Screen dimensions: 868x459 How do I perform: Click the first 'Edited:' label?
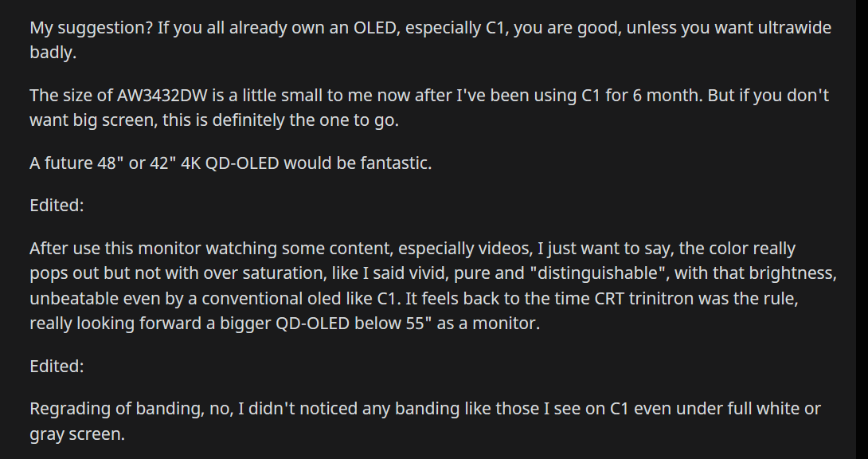57,206
